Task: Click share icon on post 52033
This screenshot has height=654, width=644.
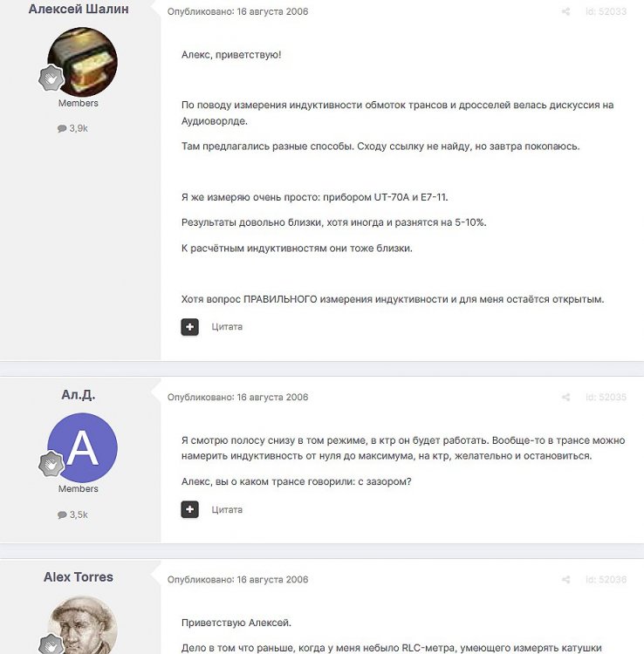Action: pyautogui.click(x=565, y=11)
